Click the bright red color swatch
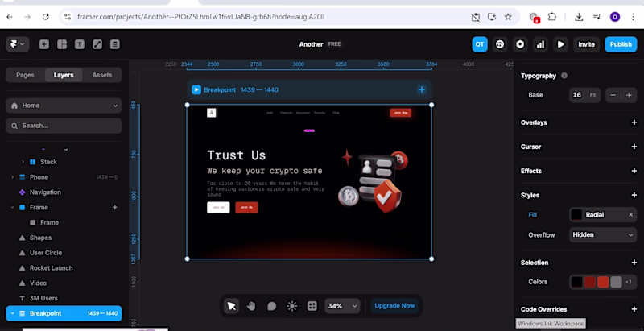The height and width of the screenshot is (331, 644). click(603, 282)
